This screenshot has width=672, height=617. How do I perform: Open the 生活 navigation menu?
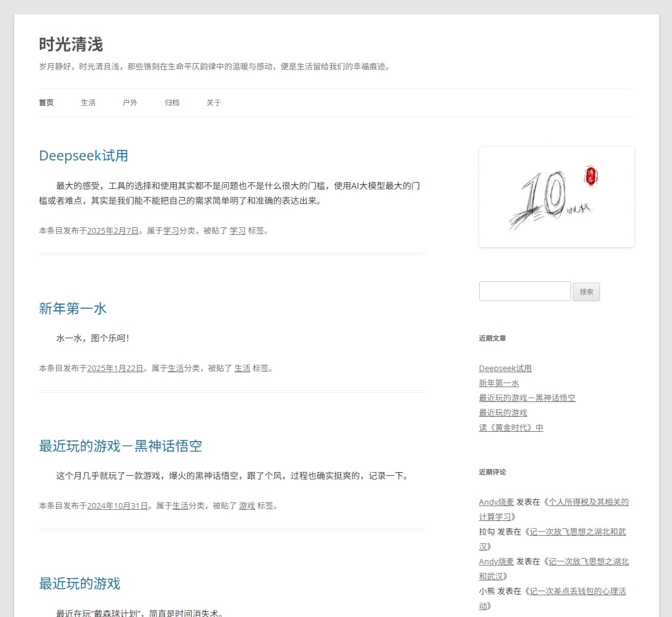tap(88, 102)
